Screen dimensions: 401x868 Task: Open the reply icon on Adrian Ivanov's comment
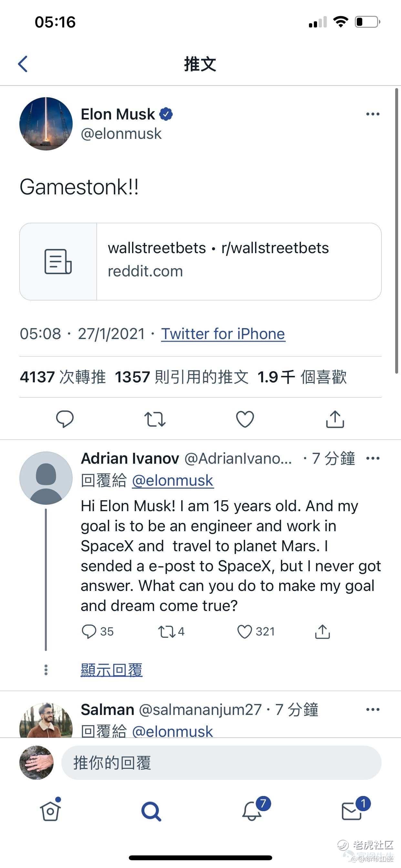(x=89, y=632)
